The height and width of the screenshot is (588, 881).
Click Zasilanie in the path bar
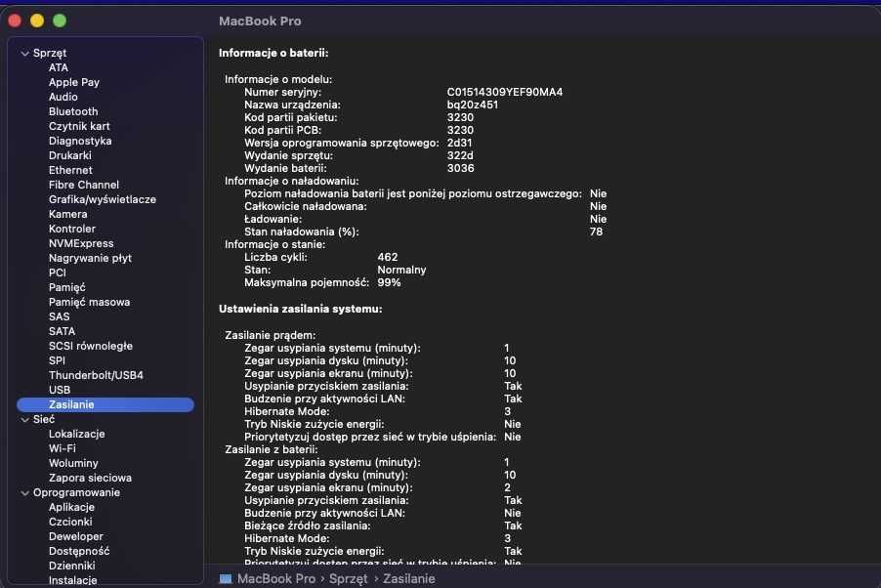tap(408, 579)
